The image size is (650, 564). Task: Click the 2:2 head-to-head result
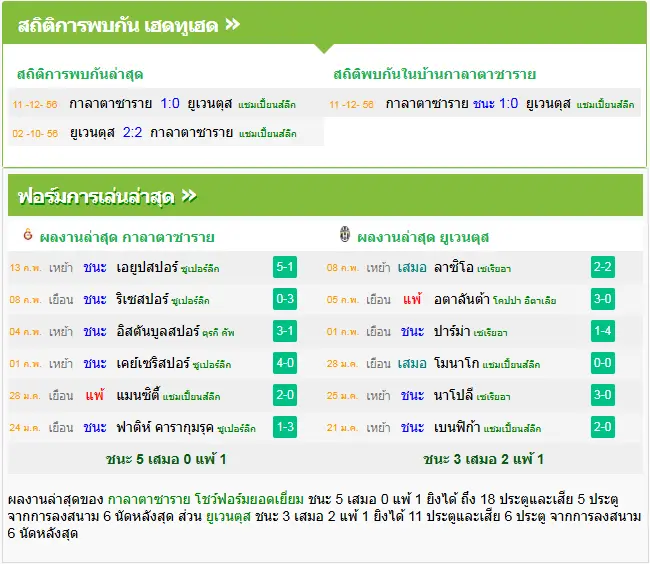132,132
